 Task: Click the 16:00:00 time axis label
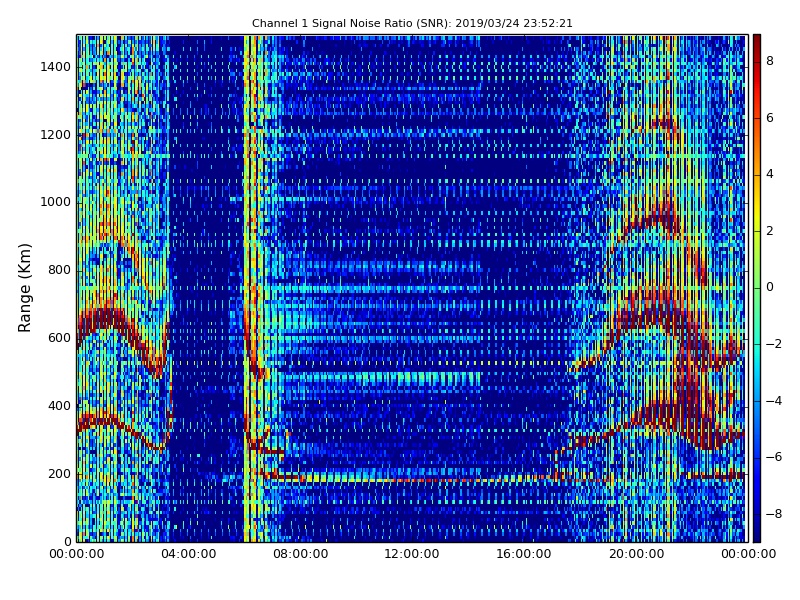(524, 554)
